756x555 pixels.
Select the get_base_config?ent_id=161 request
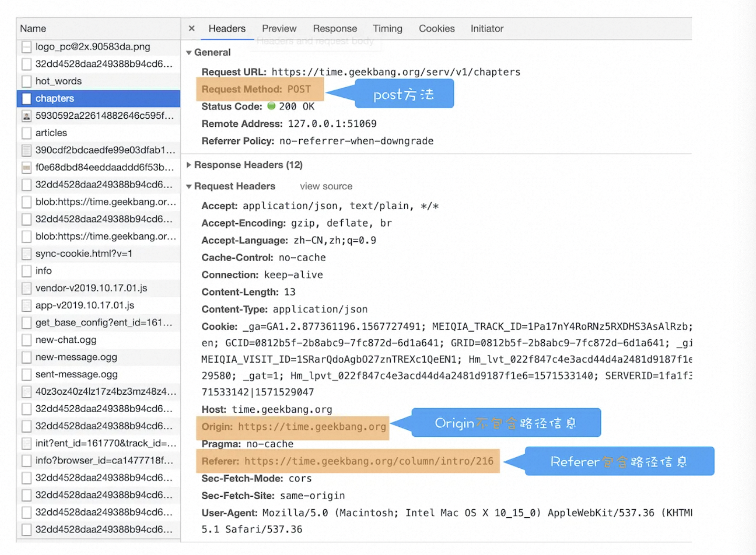point(98,323)
